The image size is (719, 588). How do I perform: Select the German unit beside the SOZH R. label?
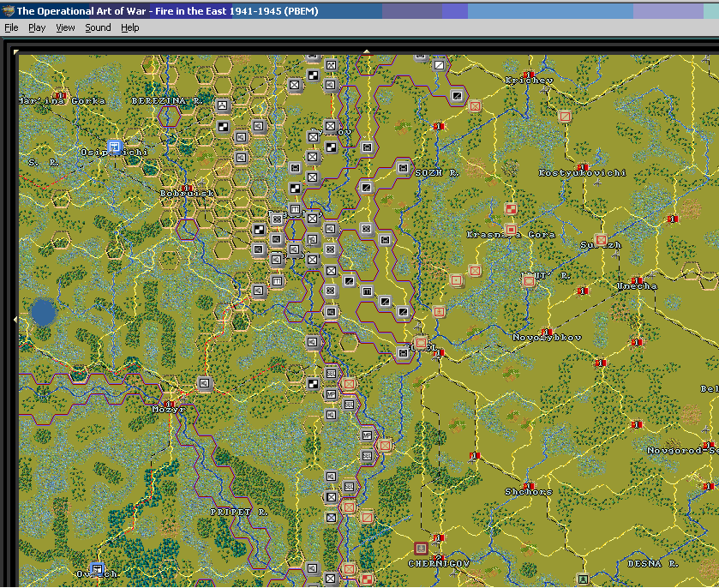click(403, 168)
